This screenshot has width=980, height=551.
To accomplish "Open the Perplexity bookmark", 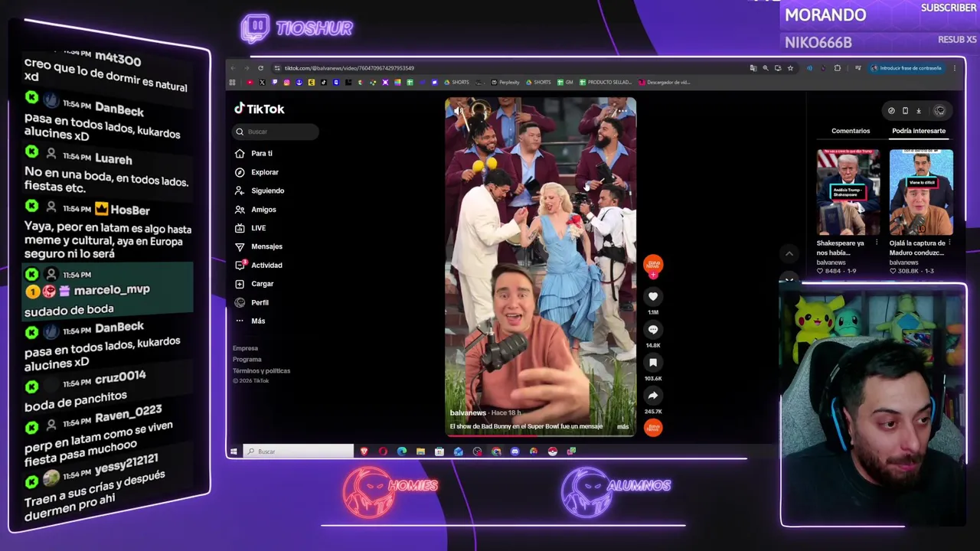I will [506, 83].
